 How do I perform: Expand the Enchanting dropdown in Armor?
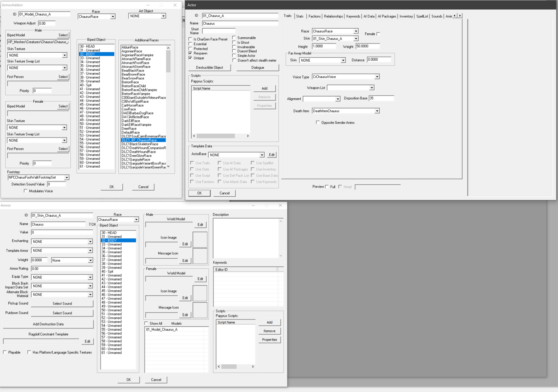[90, 242]
